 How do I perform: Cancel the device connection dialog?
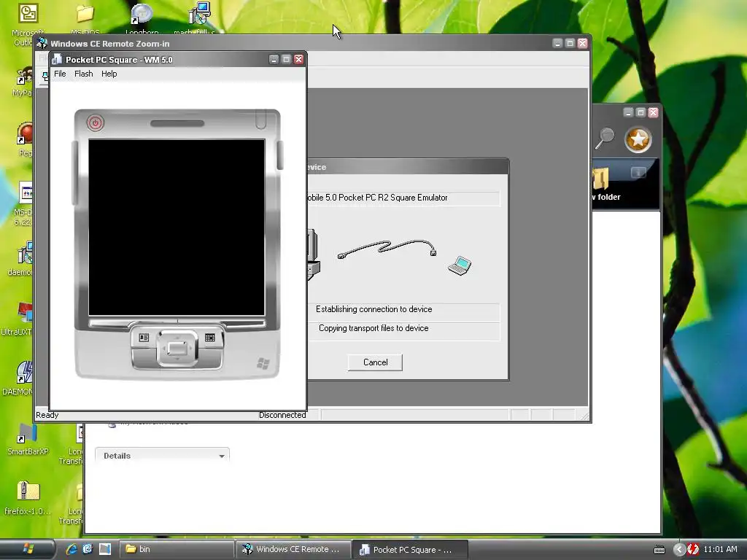pyautogui.click(x=376, y=362)
